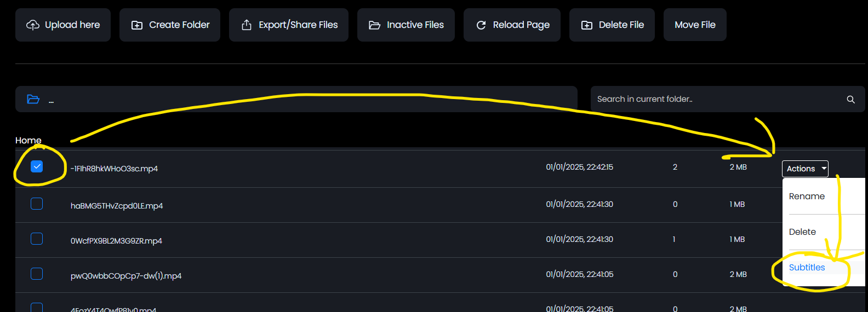Viewport: 868px width, 312px height.
Task: Tick the checkbox for haBMG5THvZcpd0LE.mp4
Action: click(x=37, y=204)
